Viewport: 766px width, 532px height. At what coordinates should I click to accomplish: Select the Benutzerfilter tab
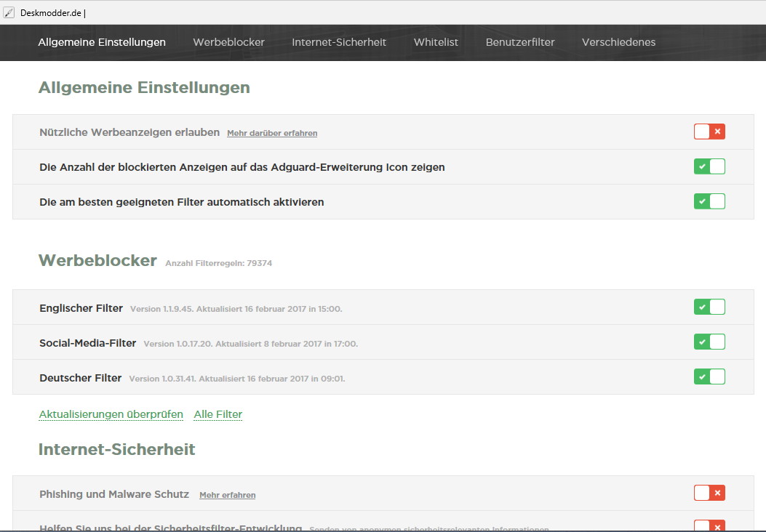pyautogui.click(x=520, y=42)
